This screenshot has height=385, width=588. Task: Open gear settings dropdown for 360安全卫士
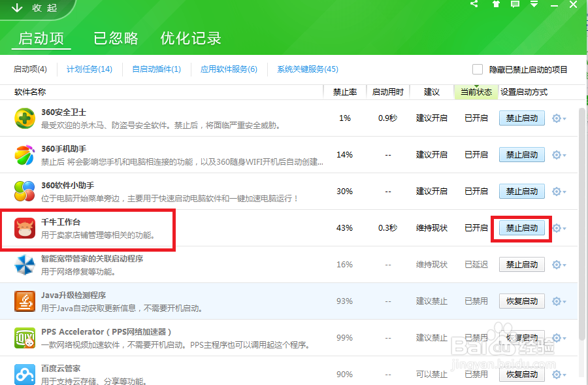(559, 118)
